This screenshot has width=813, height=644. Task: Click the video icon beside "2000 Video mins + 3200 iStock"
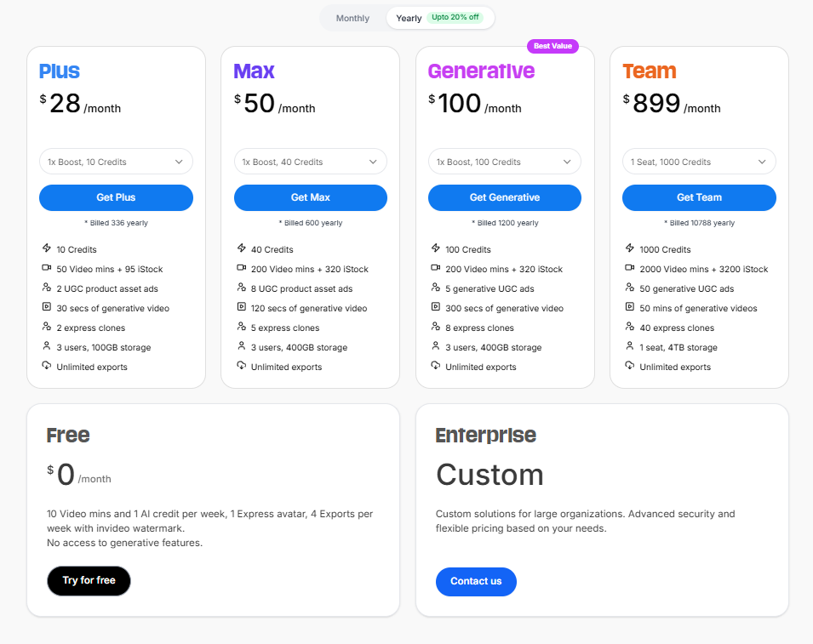tap(630, 269)
